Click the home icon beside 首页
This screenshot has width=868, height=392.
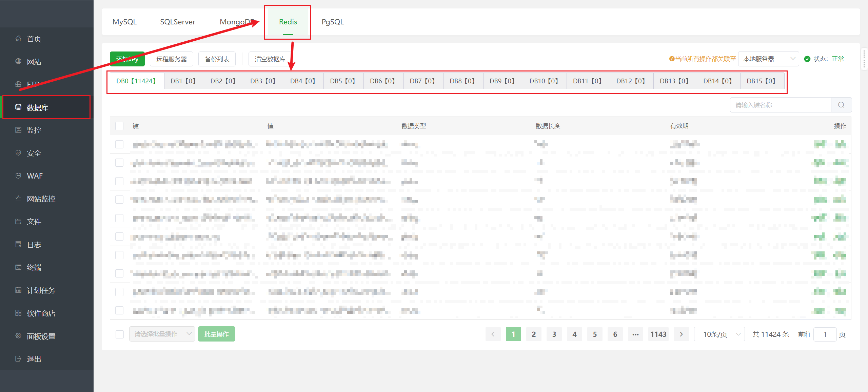(18, 39)
